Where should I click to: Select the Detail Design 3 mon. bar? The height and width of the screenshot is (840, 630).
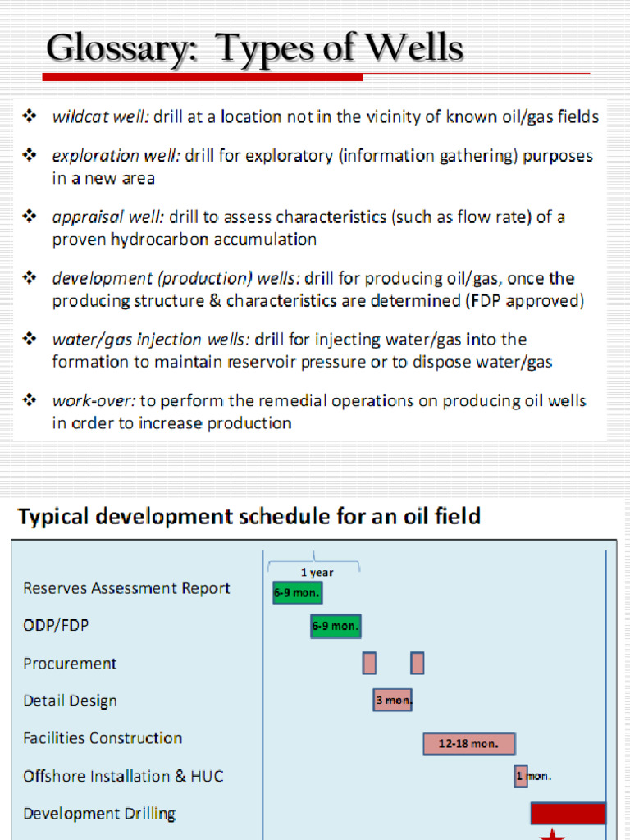click(x=393, y=701)
